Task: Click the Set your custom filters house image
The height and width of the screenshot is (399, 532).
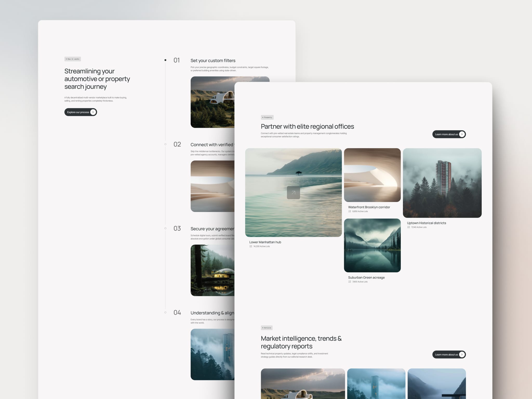Action: tap(212, 102)
